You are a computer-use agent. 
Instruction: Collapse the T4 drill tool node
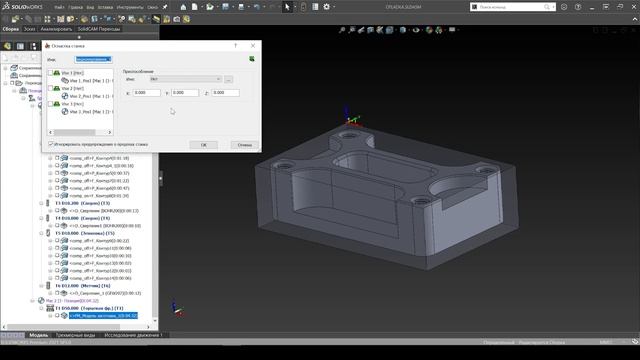tap(41, 218)
